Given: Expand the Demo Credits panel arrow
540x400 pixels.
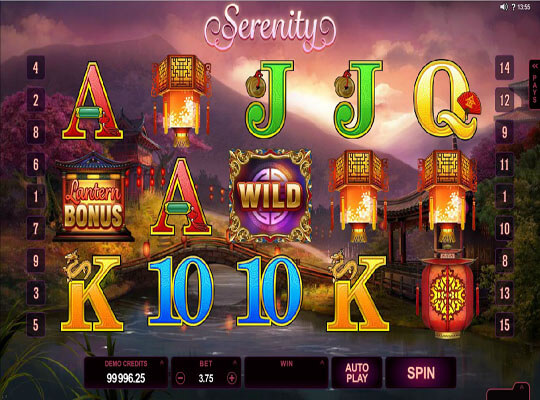Looking at the screenshot, I should click(162, 362).
